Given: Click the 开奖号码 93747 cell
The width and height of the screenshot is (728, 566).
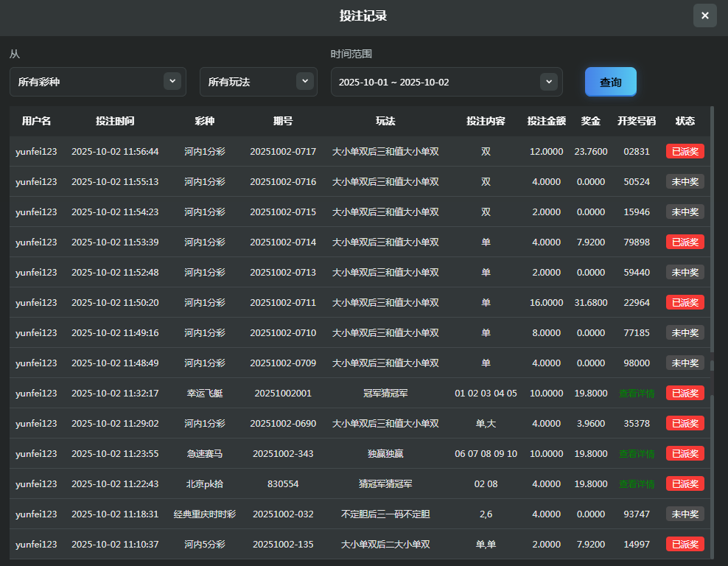Looking at the screenshot, I should (x=637, y=514).
